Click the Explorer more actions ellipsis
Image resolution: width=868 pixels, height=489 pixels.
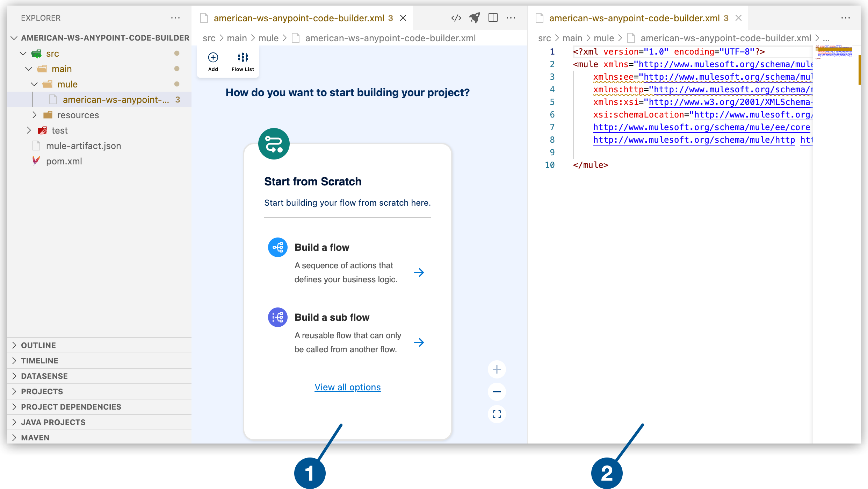point(175,18)
